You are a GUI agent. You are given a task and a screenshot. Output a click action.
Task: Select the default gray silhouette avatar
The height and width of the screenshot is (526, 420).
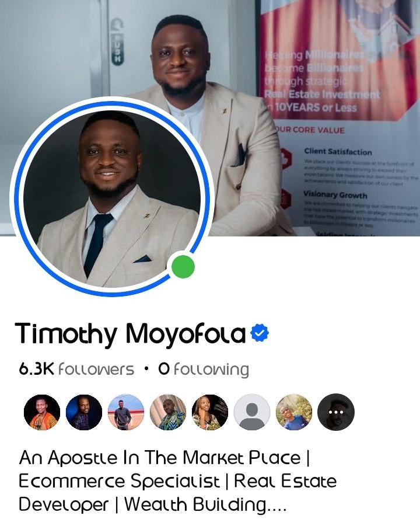[x=252, y=412]
